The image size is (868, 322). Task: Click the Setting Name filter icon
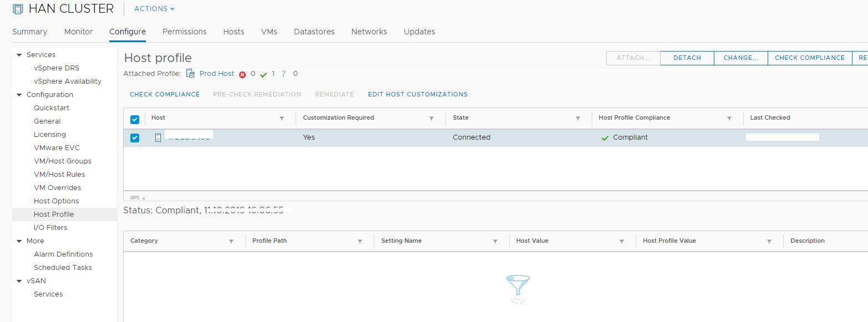click(495, 242)
